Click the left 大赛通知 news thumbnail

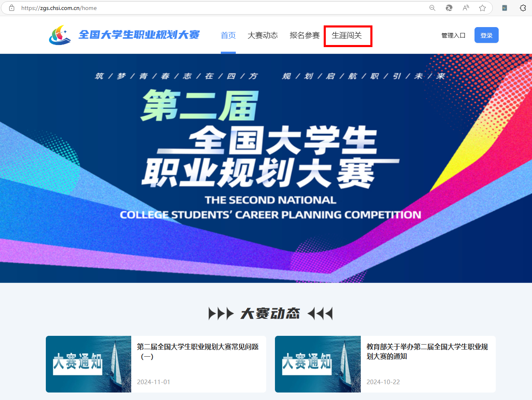89,364
